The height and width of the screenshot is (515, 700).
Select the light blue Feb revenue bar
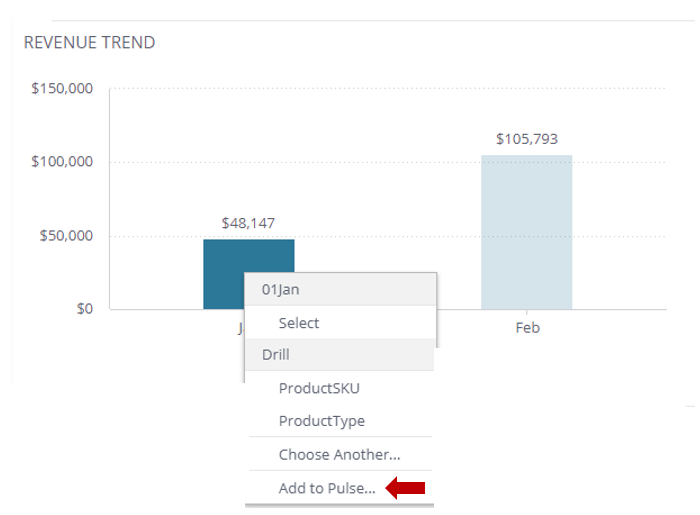[526, 232]
